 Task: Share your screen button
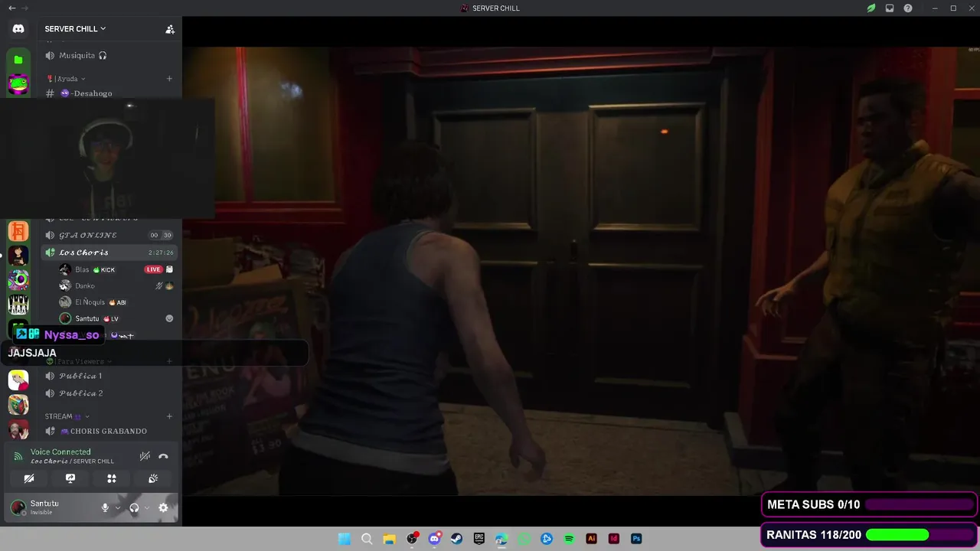[70, 478]
